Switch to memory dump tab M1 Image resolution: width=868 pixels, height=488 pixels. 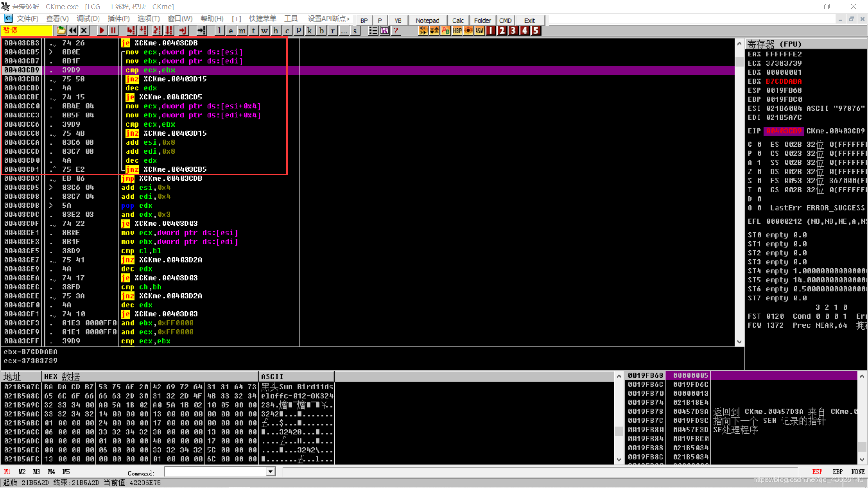7,472
